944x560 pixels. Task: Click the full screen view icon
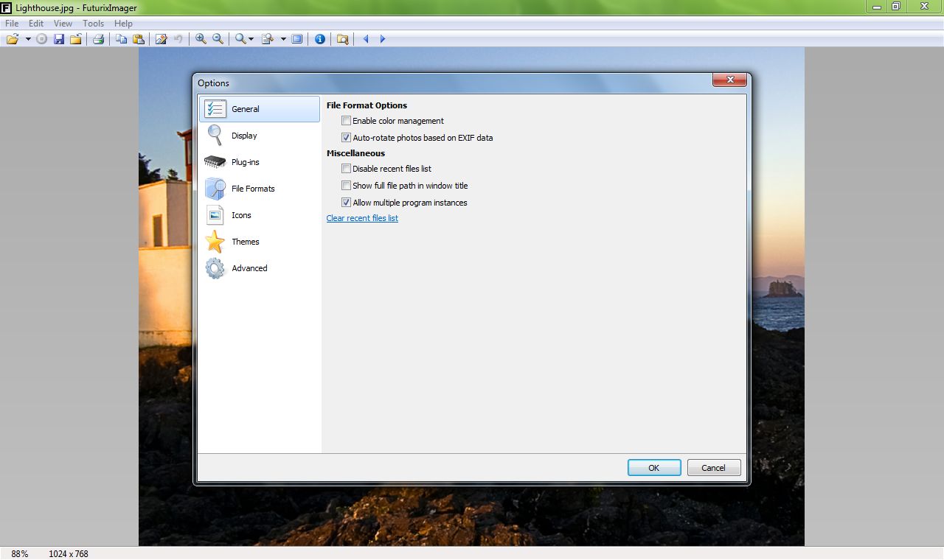[x=297, y=39]
